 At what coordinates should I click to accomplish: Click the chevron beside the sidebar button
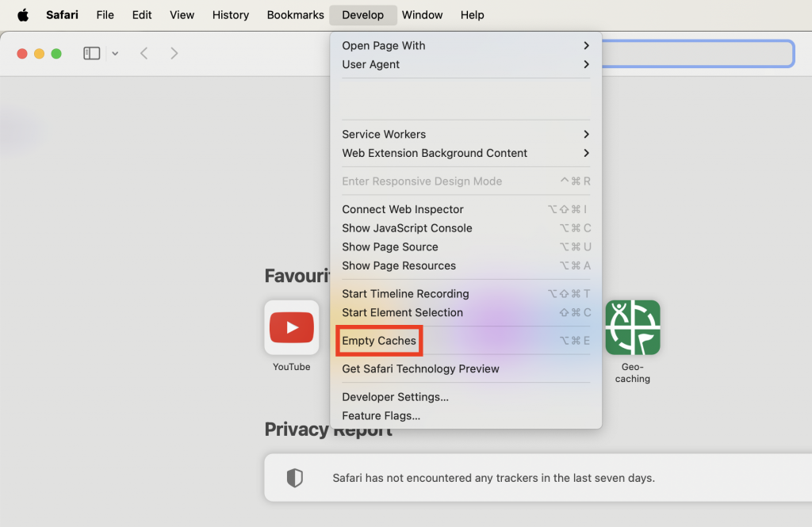(x=114, y=53)
